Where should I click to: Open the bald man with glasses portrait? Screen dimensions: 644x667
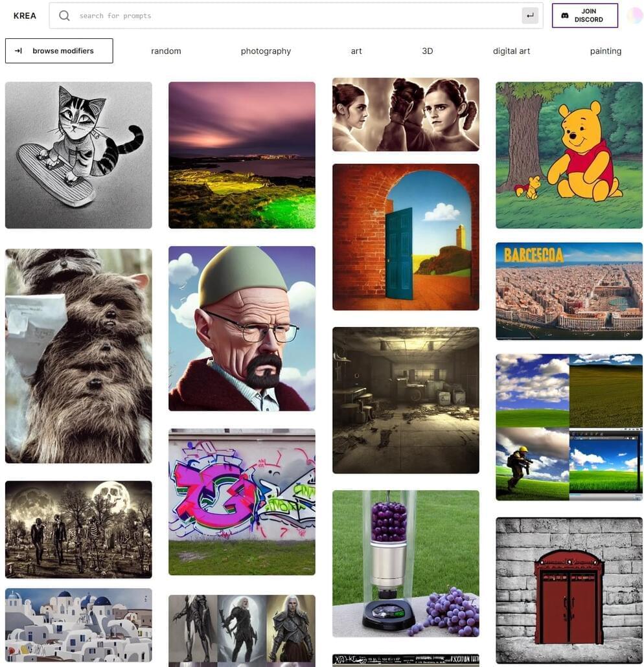pyautogui.click(x=242, y=328)
